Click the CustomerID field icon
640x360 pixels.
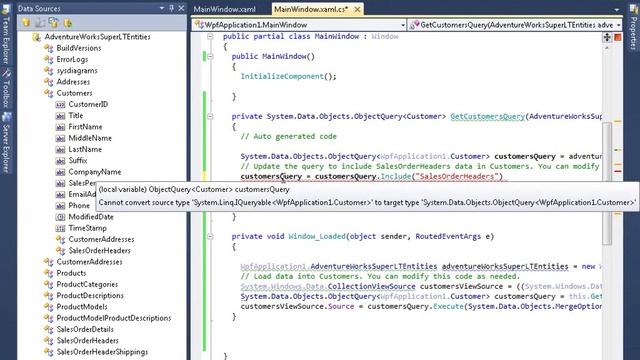coord(60,104)
